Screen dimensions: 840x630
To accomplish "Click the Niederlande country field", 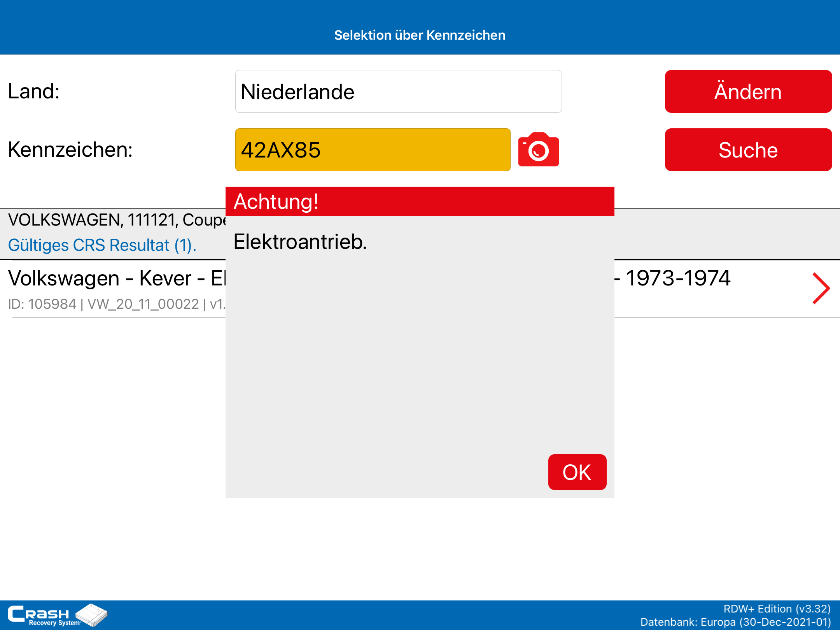I will coord(398,91).
